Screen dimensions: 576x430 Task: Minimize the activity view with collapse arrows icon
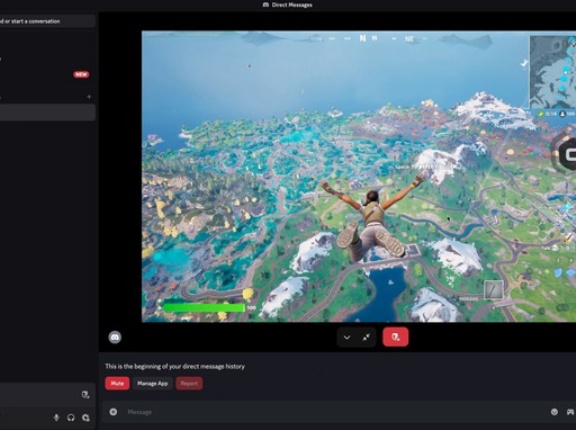pyautogui.click(x=366, y=337)
